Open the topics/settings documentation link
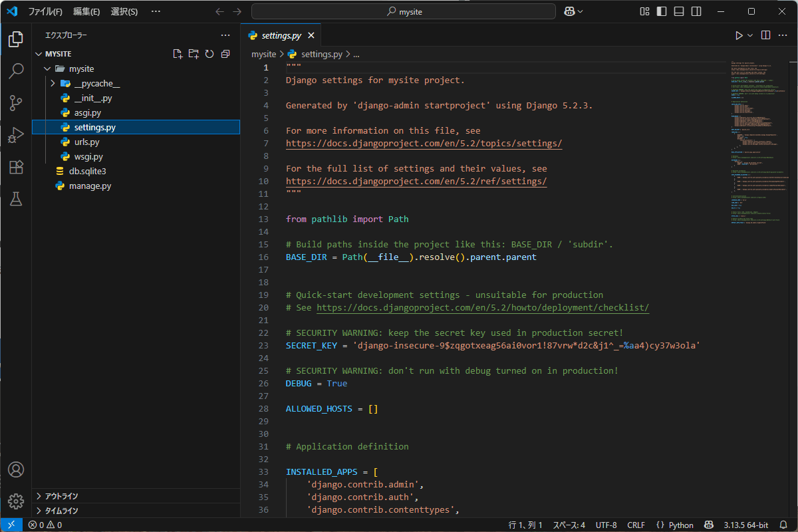The height and width of the screenshot is (532, 798). (424, 144)
